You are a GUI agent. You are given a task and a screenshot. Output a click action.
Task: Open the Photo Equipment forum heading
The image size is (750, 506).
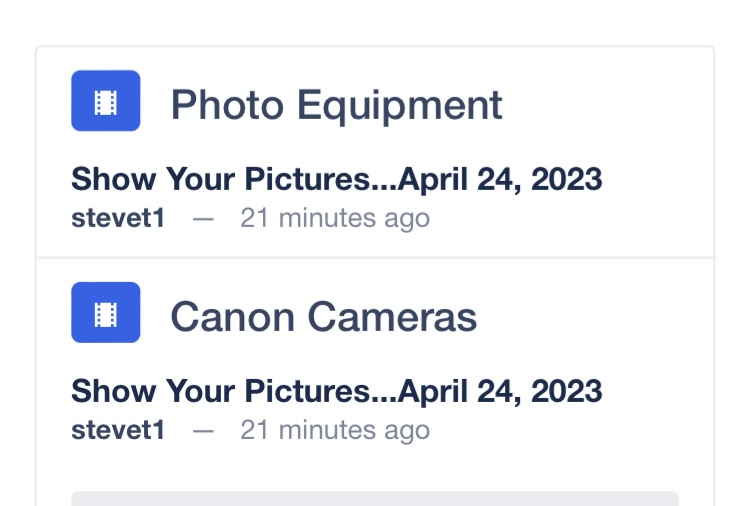[336, 106]
